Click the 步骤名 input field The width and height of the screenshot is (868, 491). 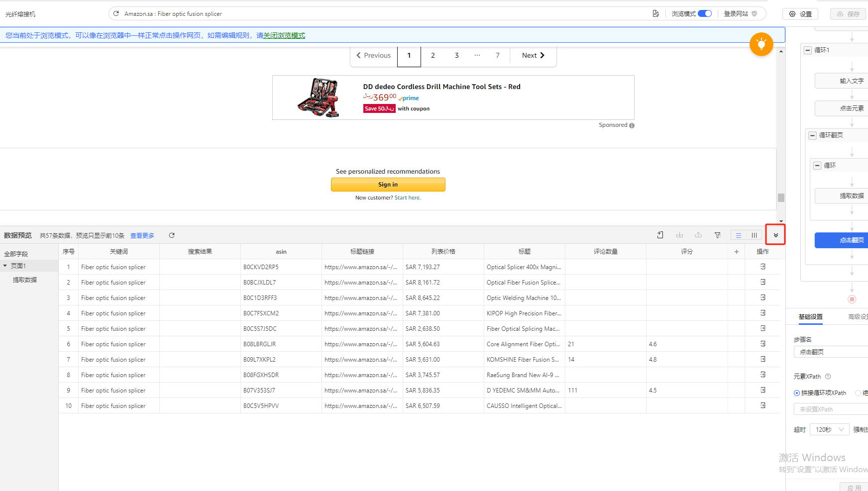831,352
